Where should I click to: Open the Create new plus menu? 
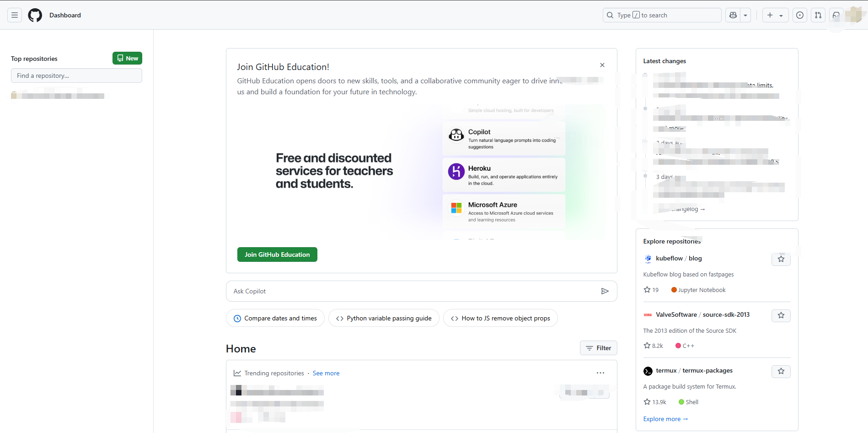tap(775, 15)
